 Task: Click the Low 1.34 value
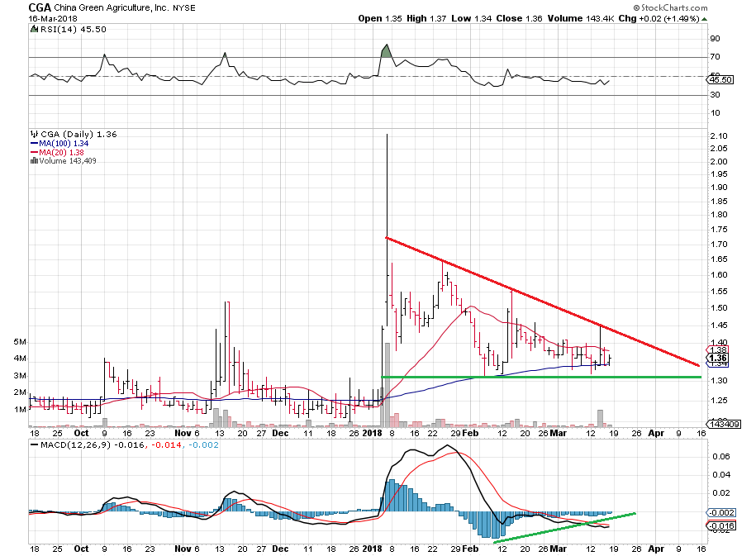(471, 18)
